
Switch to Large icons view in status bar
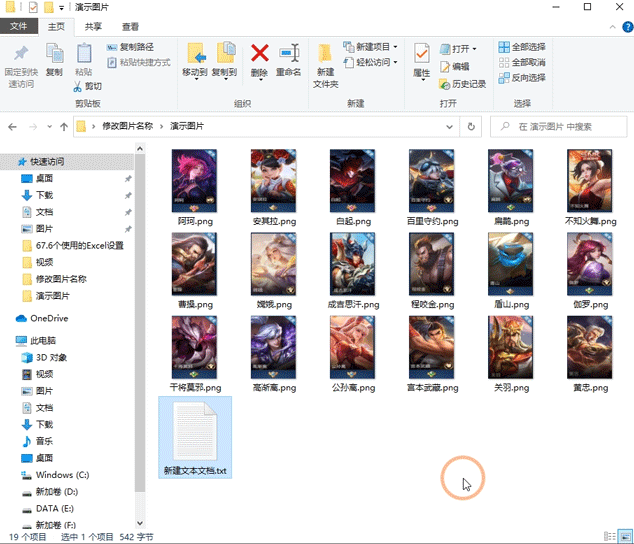tap(626, 537)
